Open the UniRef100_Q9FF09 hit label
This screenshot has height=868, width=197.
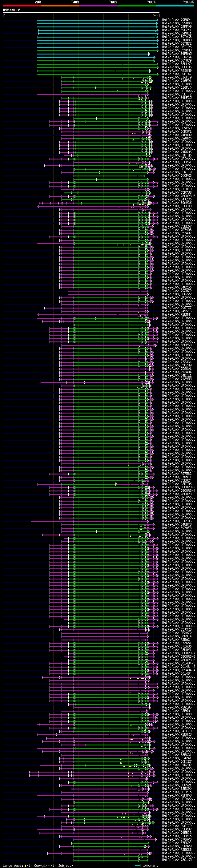pos(177,26)
